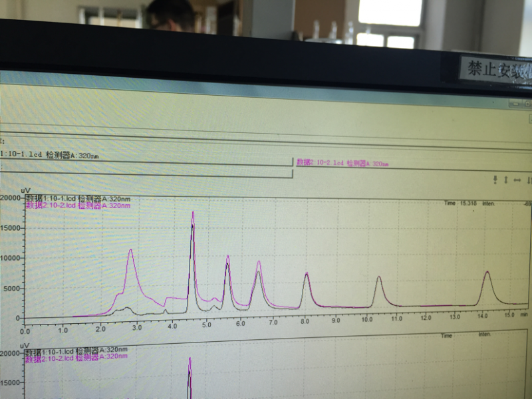Click the 5.0 tick on time axis
The image size is (532, 399).
[x=206, y=325]
